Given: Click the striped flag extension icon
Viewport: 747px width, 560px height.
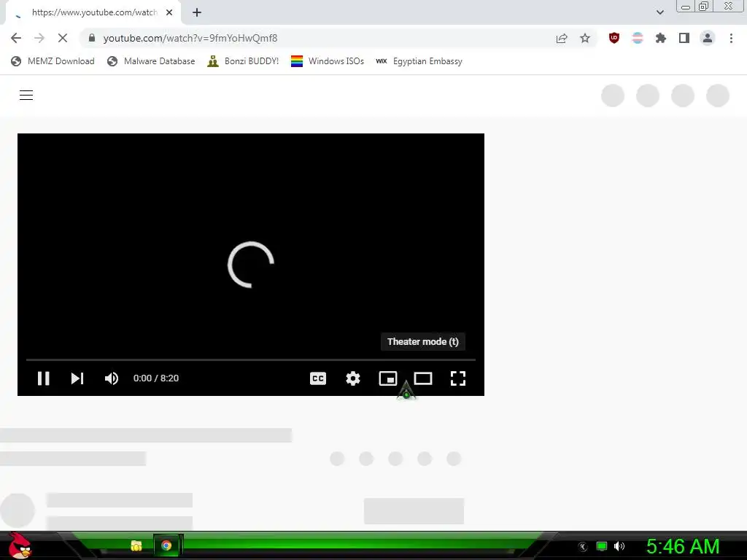Looking at the screenshot, I should (x=638, y=38).
